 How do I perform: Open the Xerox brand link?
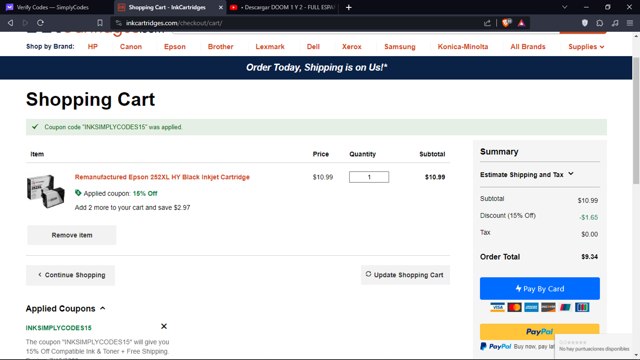pyautogui.click(x=351, y=47)
